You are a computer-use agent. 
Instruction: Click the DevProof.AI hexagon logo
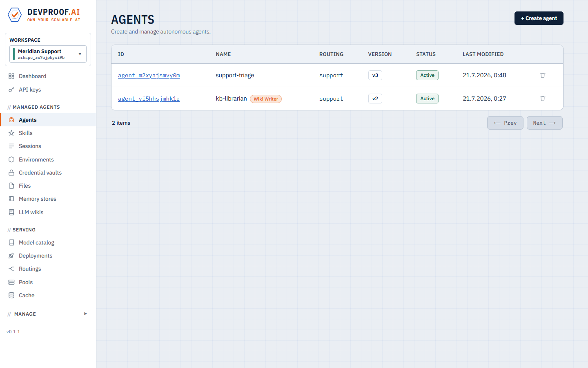(15, 15)
